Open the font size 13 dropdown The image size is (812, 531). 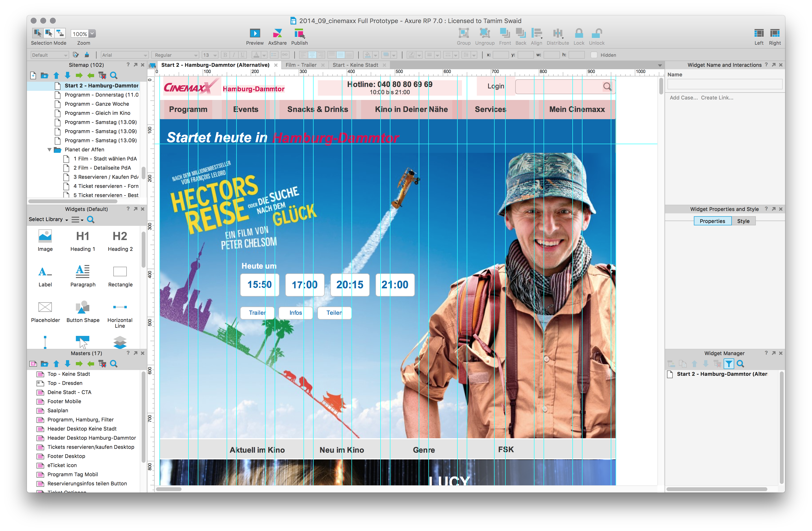[210, 55]
